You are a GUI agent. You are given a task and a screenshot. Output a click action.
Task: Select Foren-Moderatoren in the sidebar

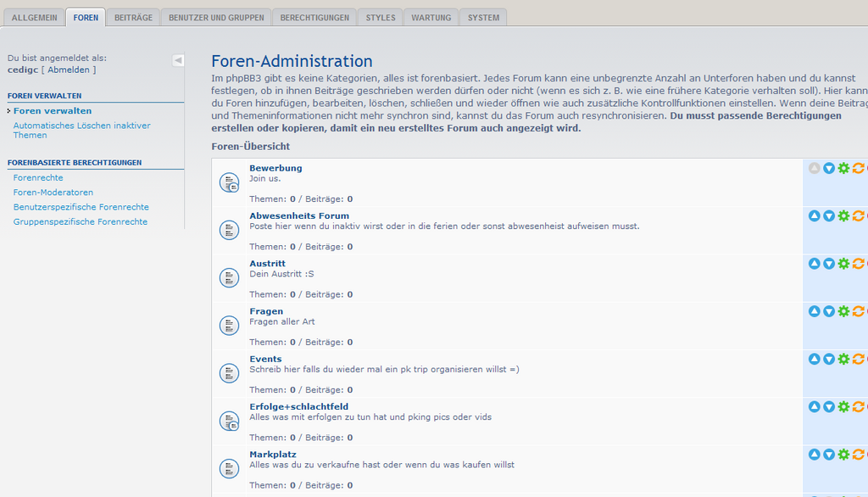[x=53, y=193]
